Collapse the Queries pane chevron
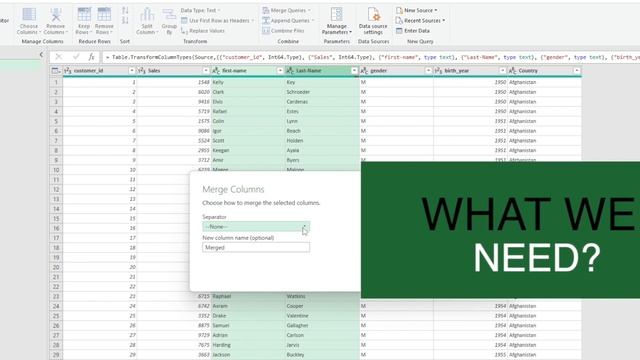 41,55
